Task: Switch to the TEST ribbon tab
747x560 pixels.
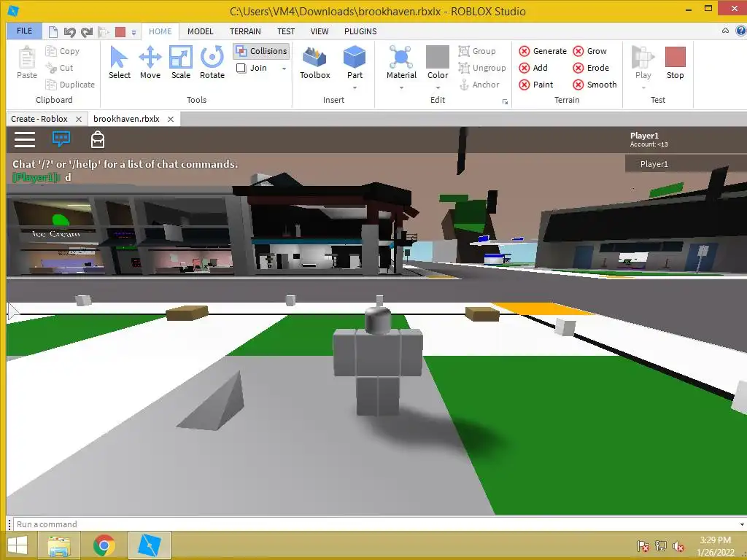Action: point(286,31)
